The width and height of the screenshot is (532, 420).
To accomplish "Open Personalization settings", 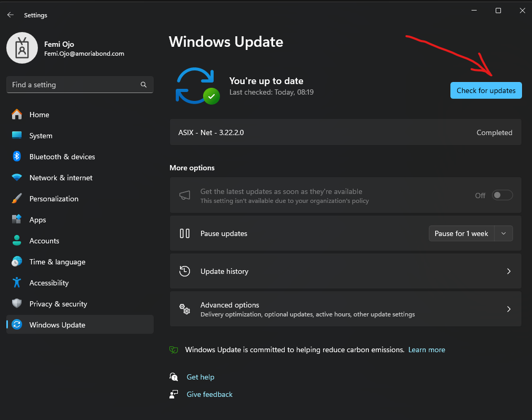I will [80, 199].
